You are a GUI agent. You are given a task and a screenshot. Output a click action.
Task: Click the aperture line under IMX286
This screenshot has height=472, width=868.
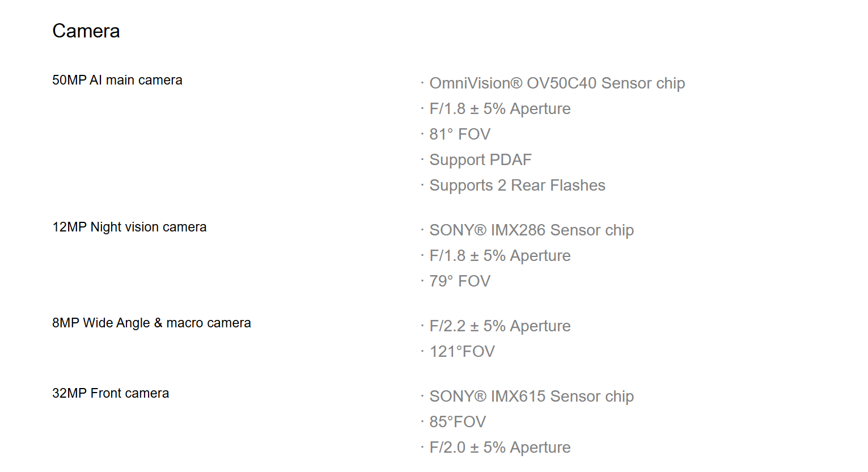coord(500,256)
